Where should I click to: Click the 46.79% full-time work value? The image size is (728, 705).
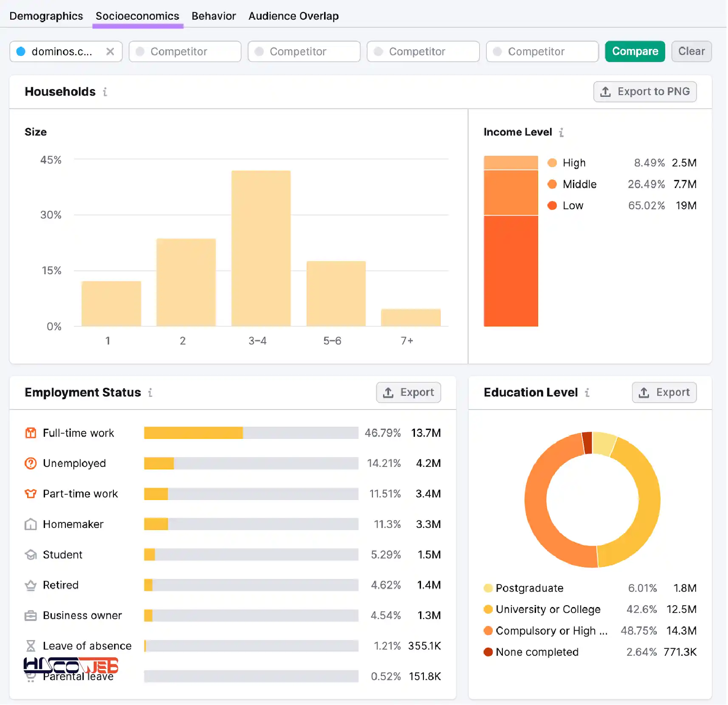click(x=382, y=433)
